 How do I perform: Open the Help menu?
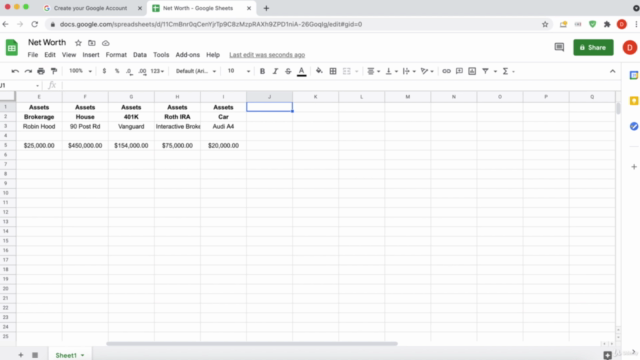213,55
